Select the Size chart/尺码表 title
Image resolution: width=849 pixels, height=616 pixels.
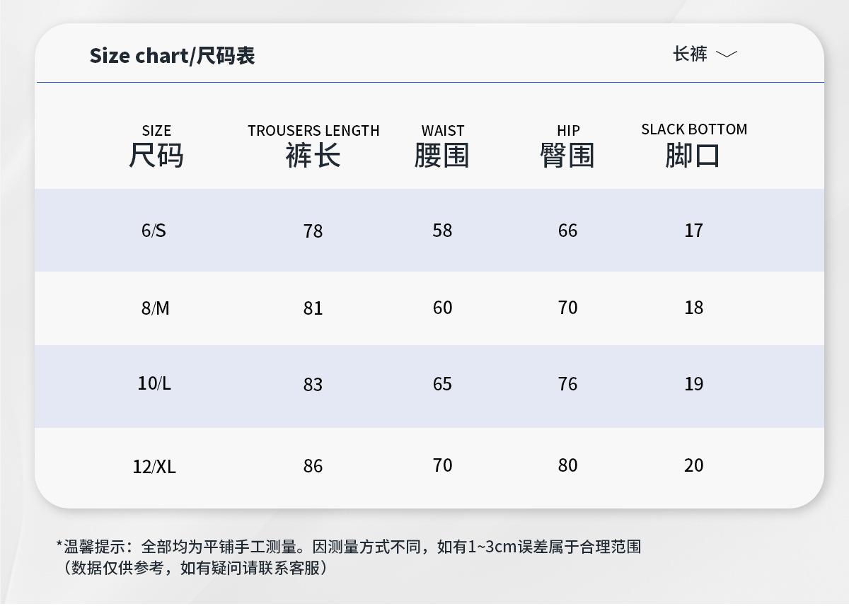[x=172, y=56]
